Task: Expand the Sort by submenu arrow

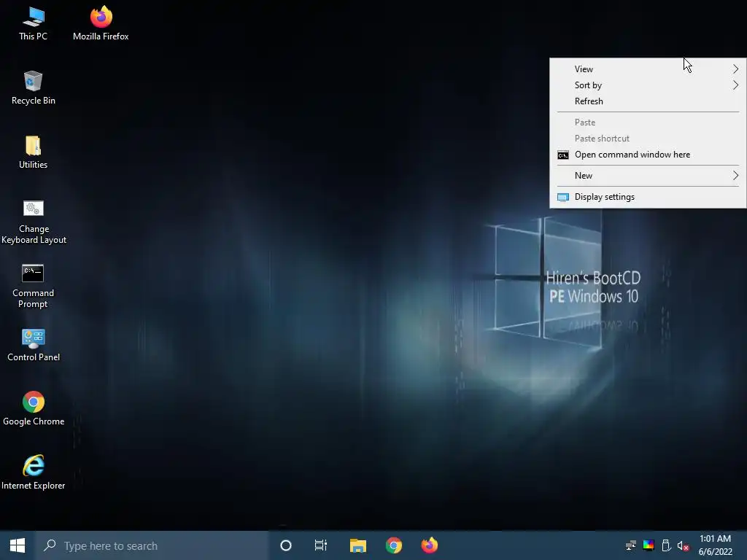Action: pos(735,85)
